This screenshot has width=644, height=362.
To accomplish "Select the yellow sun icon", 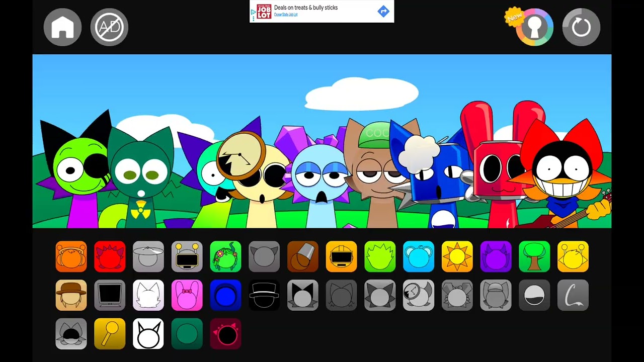I will (x=457, y=256).
